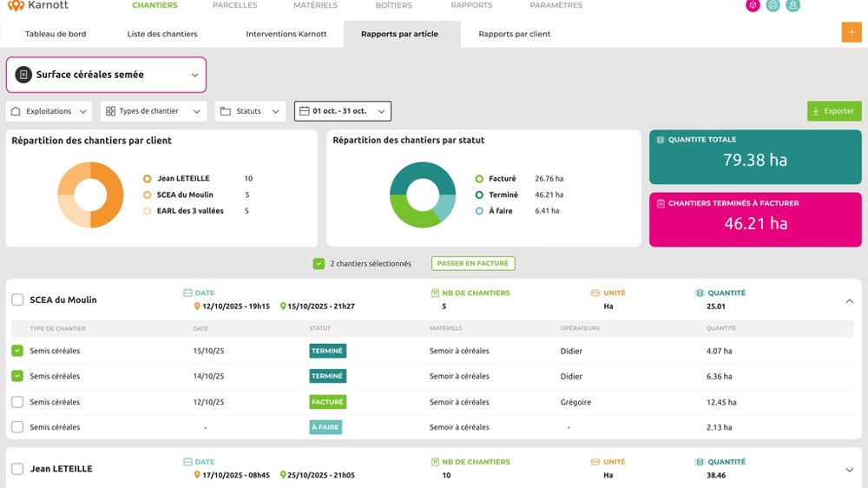Click the middle teal round header icon
The height and width of the screenshot is (488, 868).
click(773, 5)
